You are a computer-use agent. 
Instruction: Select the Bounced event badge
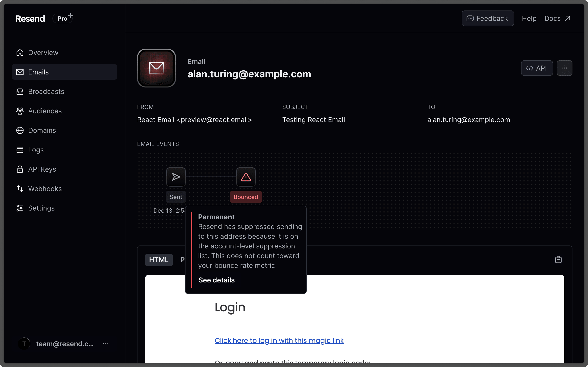[246, 197]
